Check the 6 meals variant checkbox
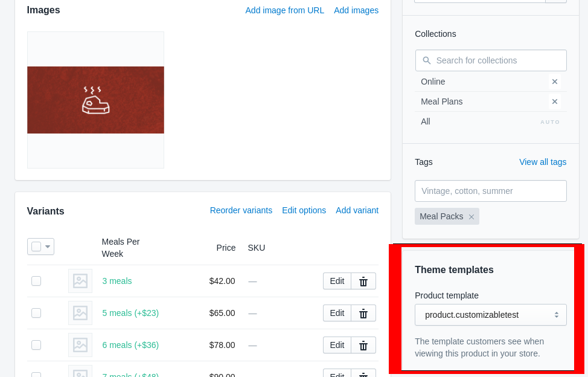Image resolution: width=588 pixels, height=377 pixels. pyautogui.click(x=36, y=345)
